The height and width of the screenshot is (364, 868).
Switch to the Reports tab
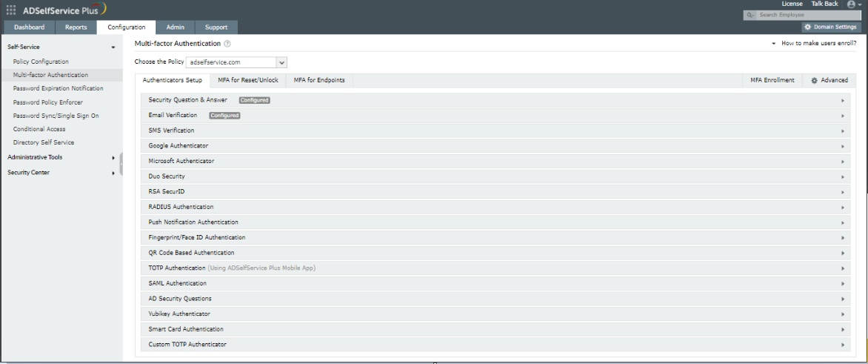pos(76,27)
